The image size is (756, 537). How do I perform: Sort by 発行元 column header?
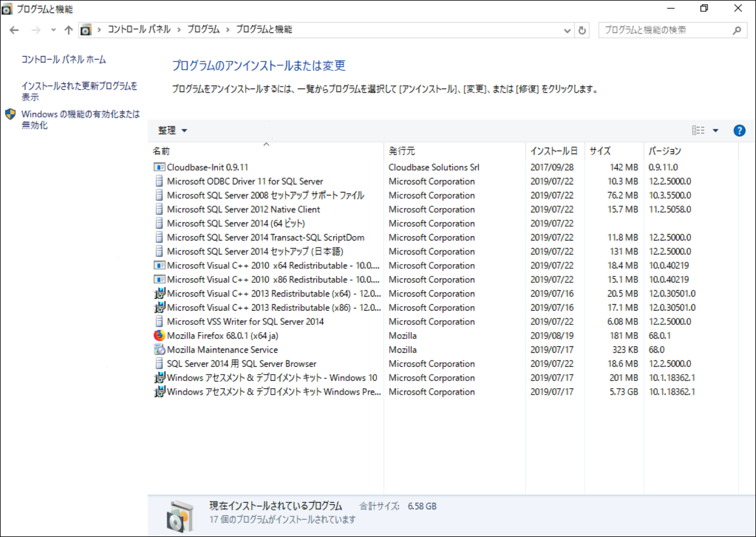pos(455,151)
